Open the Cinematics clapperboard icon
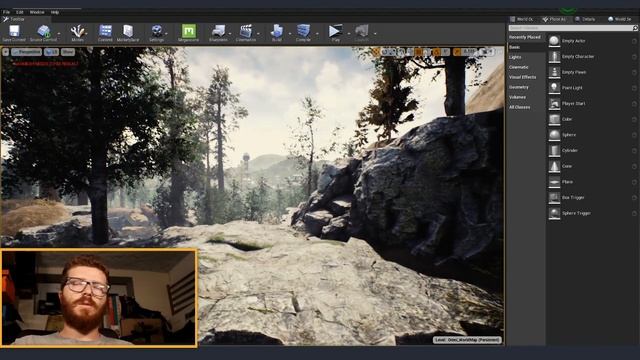The width and height of the screenshot is (640, 360). 246,31
